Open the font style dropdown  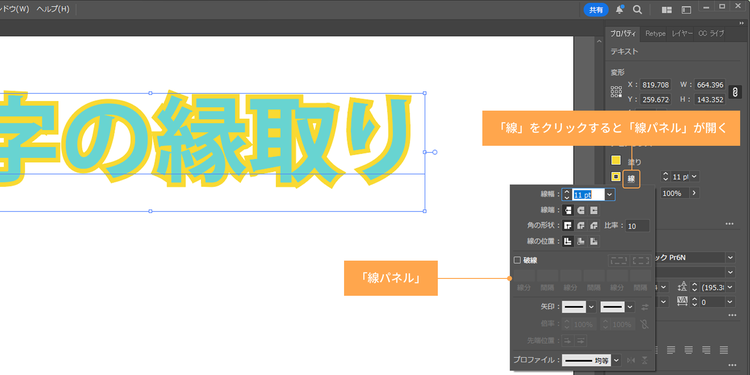pyautogui.click(x=730, y=272)
